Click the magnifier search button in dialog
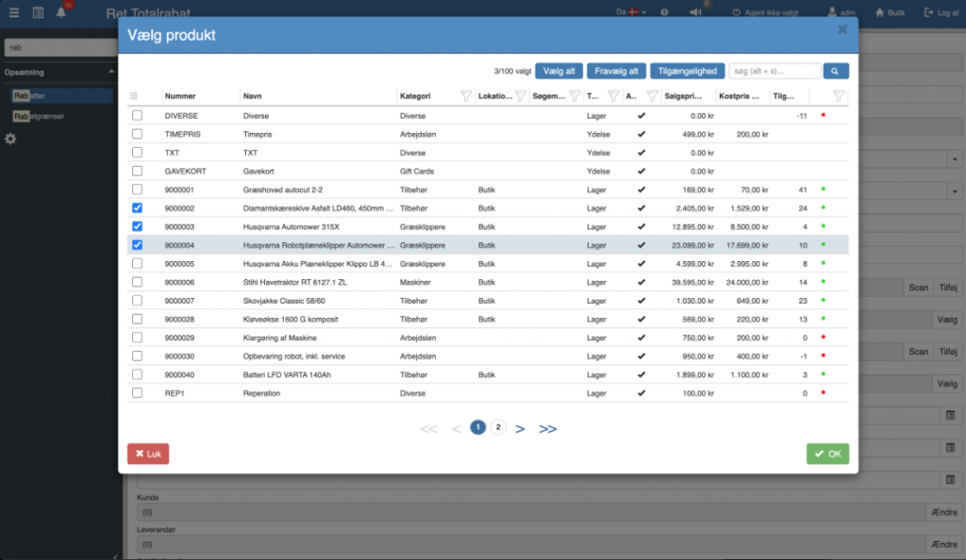The width and height of the screenshot is (966, 560). (836, 71)
